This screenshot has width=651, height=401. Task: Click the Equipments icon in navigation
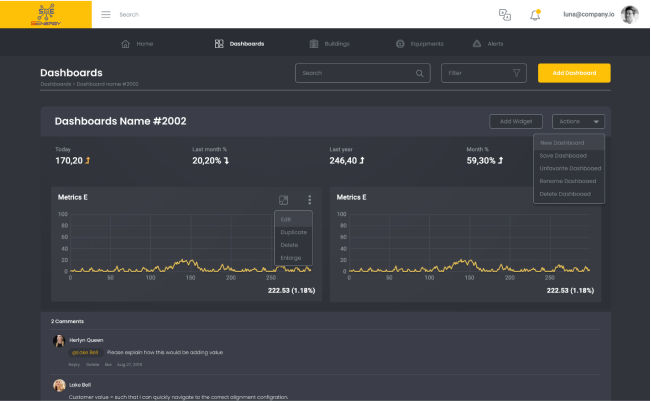tap(400, 44)
